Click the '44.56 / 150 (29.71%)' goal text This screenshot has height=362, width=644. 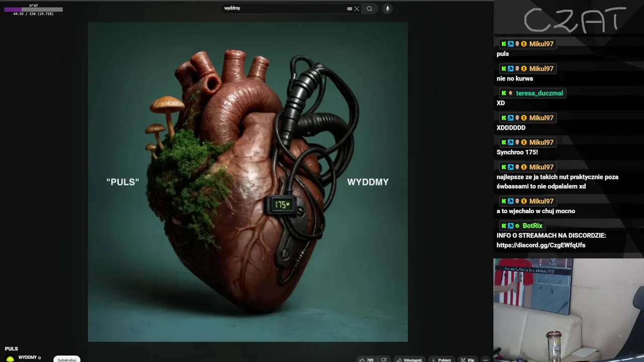33,14
